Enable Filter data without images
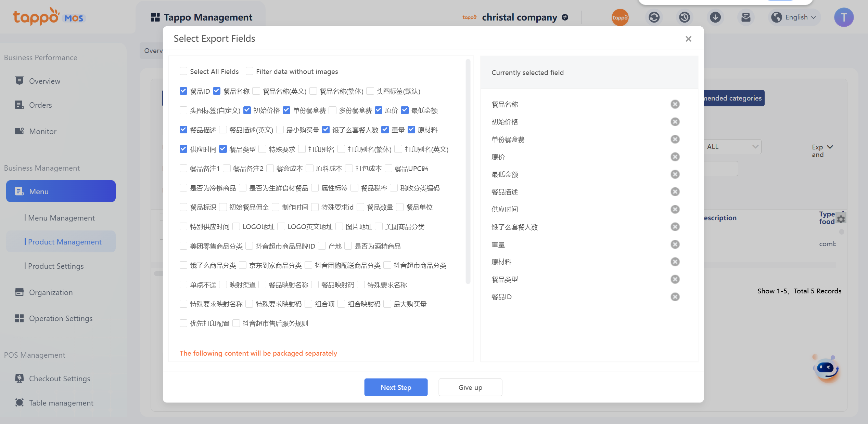Image resolution: width=868 pixels, height=424 pixels. 250,71
